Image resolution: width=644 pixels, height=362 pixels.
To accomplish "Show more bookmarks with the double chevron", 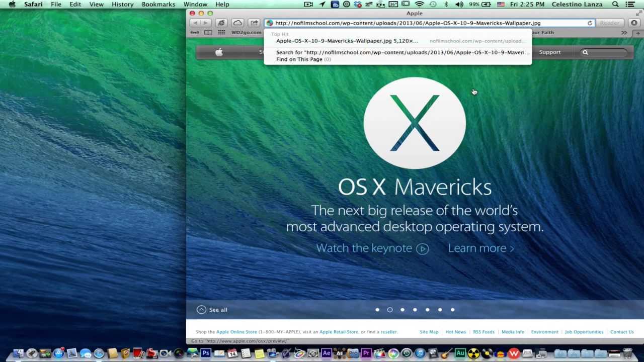I will [624, 33].
